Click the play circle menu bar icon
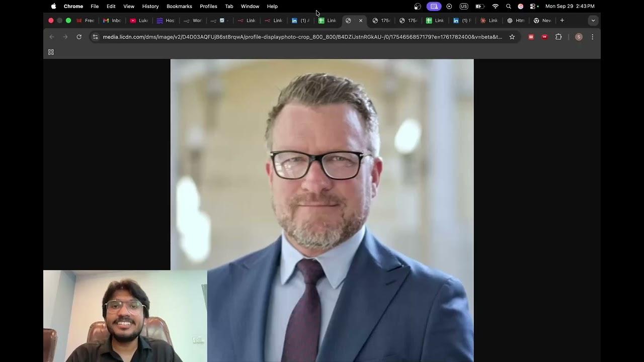 (x=449, y=7)
